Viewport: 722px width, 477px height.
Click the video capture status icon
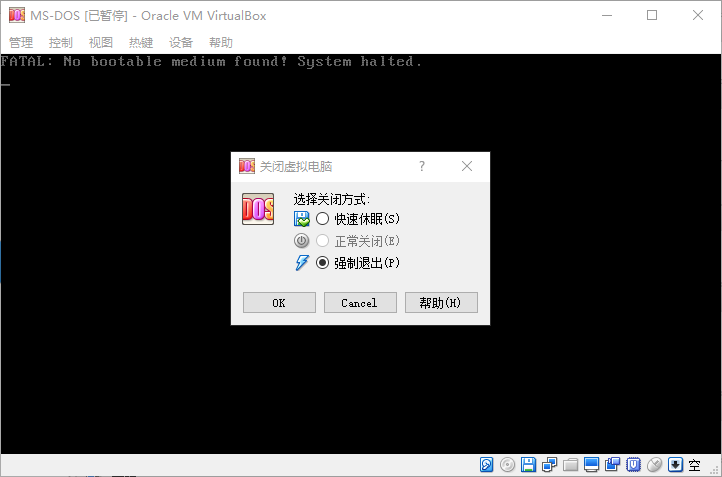(x=612, y=465)
